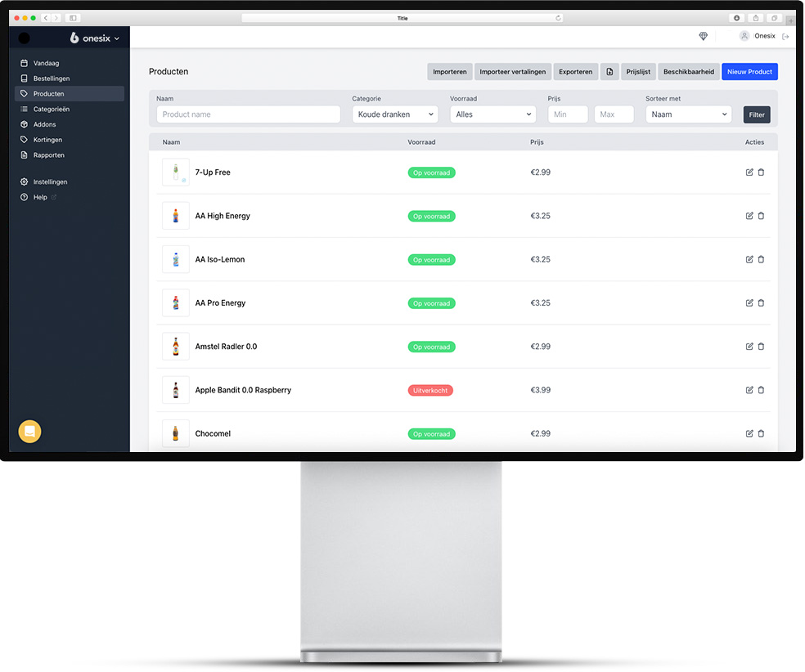This screenshot has height=672, width=805.
Task: Delete the Chocomel product
Action: click(x=762, y=433)
